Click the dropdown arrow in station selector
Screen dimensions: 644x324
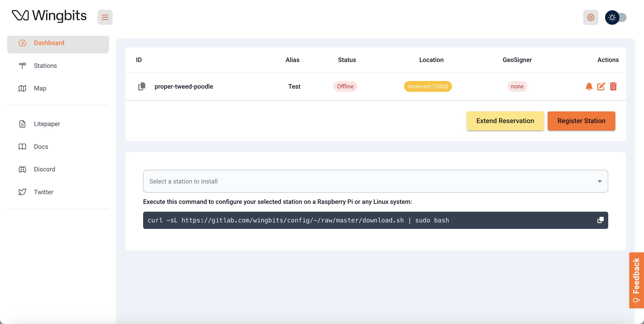(600, 181)
